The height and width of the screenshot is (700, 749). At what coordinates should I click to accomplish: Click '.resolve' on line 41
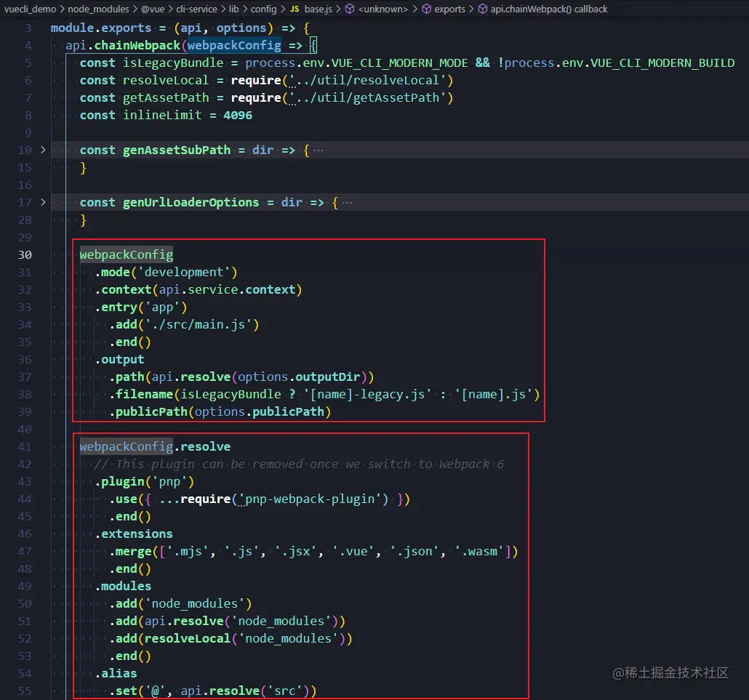(x=202, y=447)
